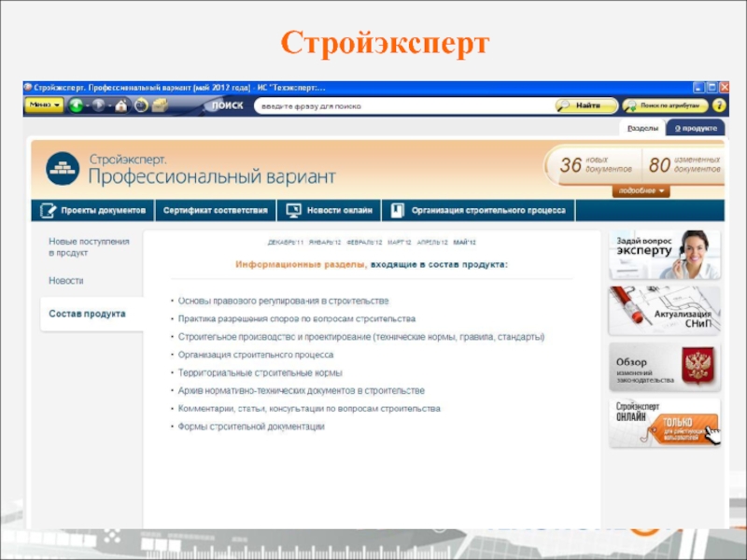Screen dimensions: 747x560
Task: Open Строительное производство и проектирование section
Action: pos(361,337)
